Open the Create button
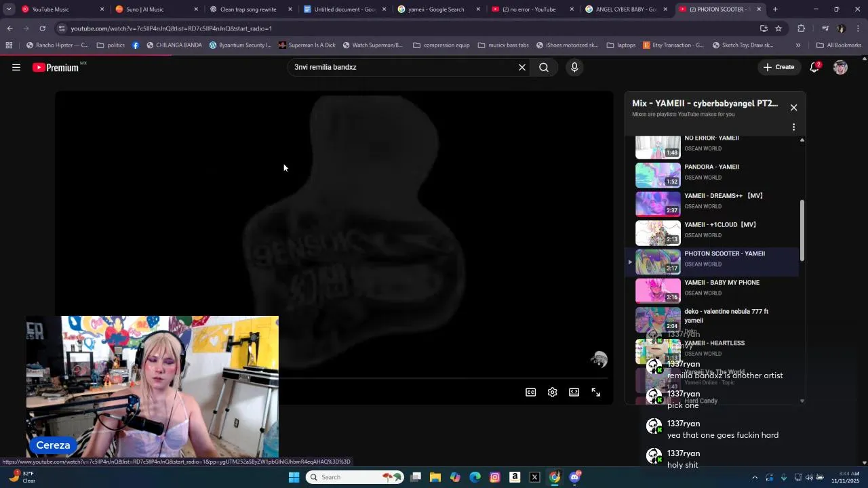 [x=778, y=67]
